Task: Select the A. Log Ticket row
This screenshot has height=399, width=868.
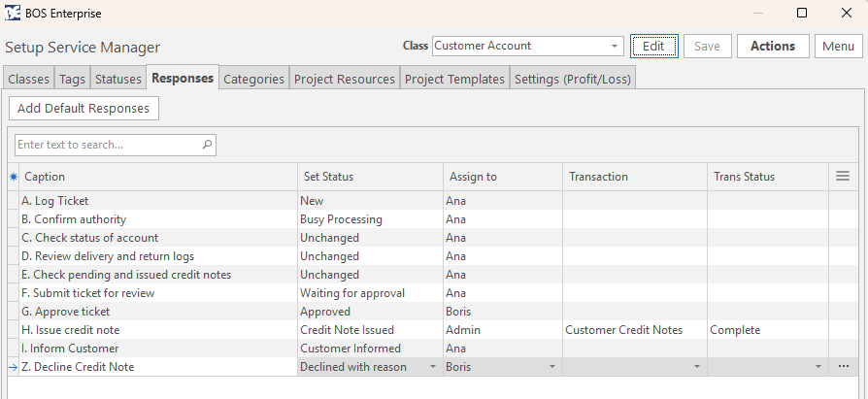Action: 433,201
